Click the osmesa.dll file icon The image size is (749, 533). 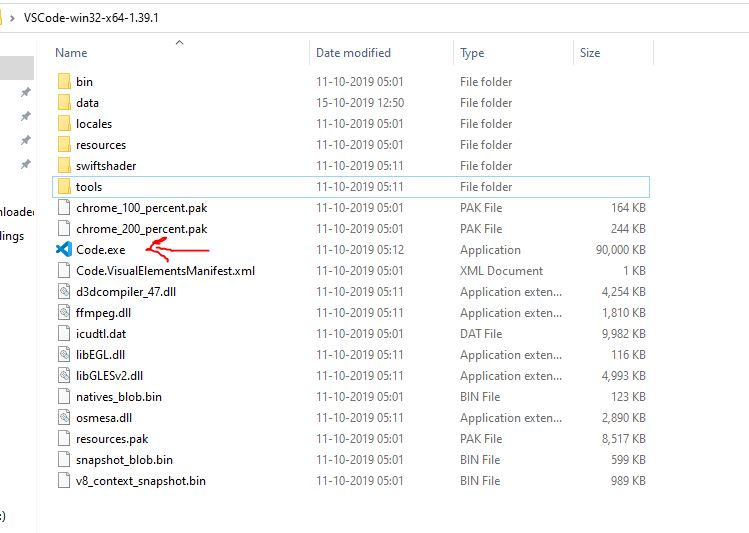pos(64,418)
